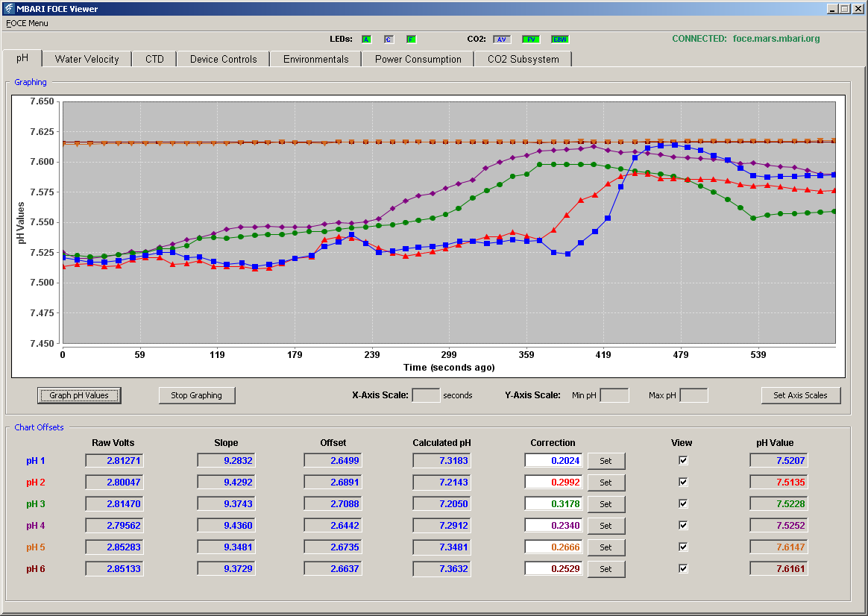868x616 pixels.
Task: Click the Set Axis Scales button
Action: point(800,395)
